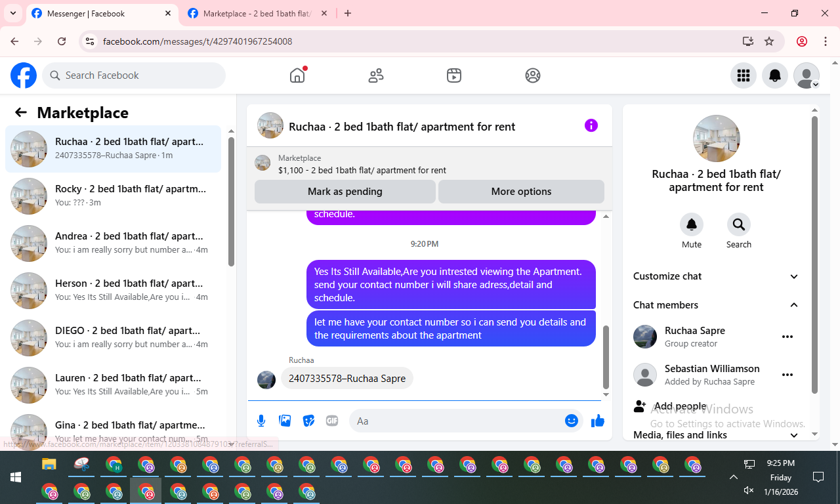Switch to Marketplace 2 bed 1bath tab
Screen dimensions: 840x504
click(x=258, y=14)
